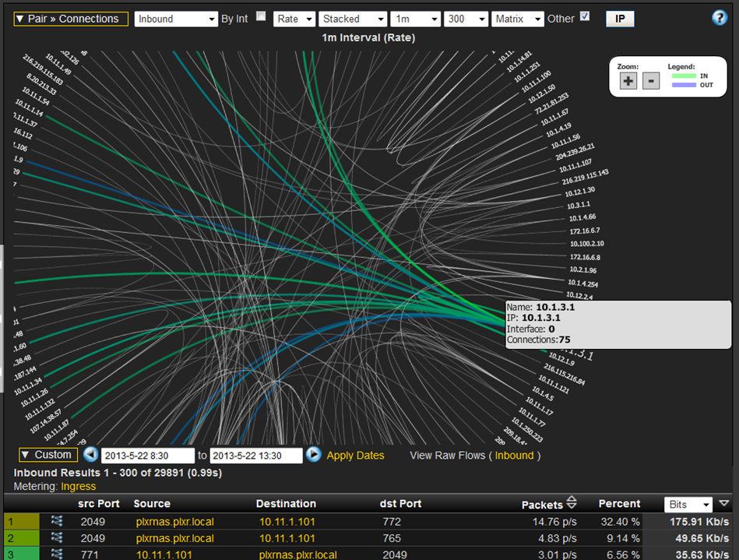Screen dimensions: 739x560
Task: Click the Apply Dates link
Action: (x=355, y=456)
